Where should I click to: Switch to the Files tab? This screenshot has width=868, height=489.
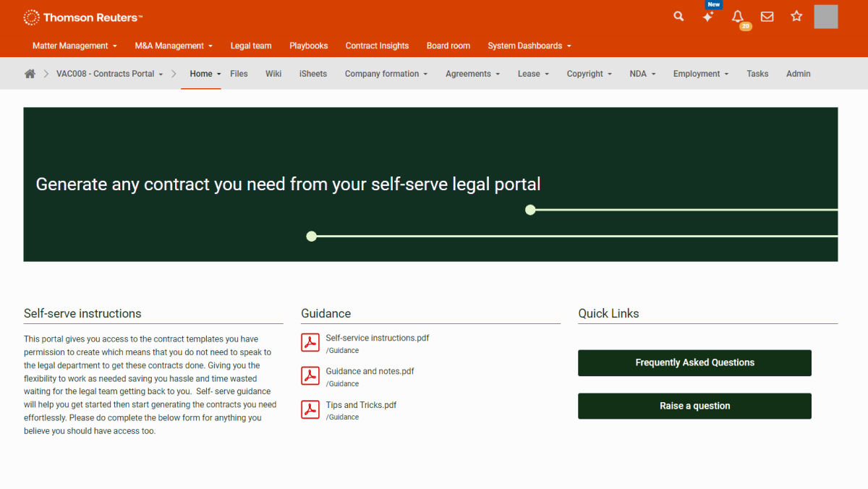(239, 74)
